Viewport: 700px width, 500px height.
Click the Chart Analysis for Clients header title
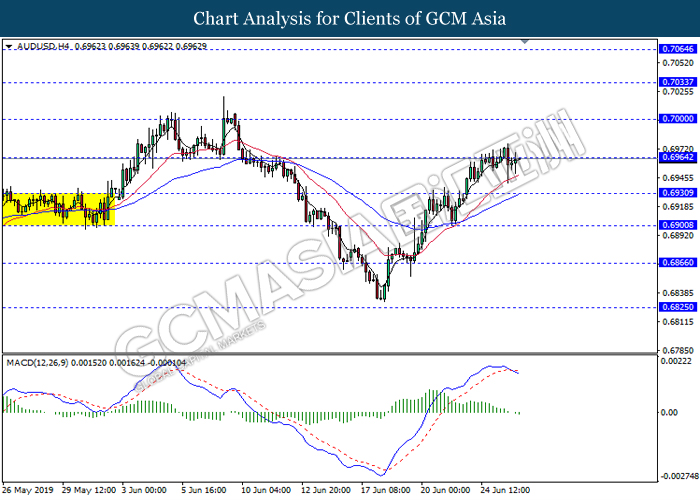[x=350, y=18]
